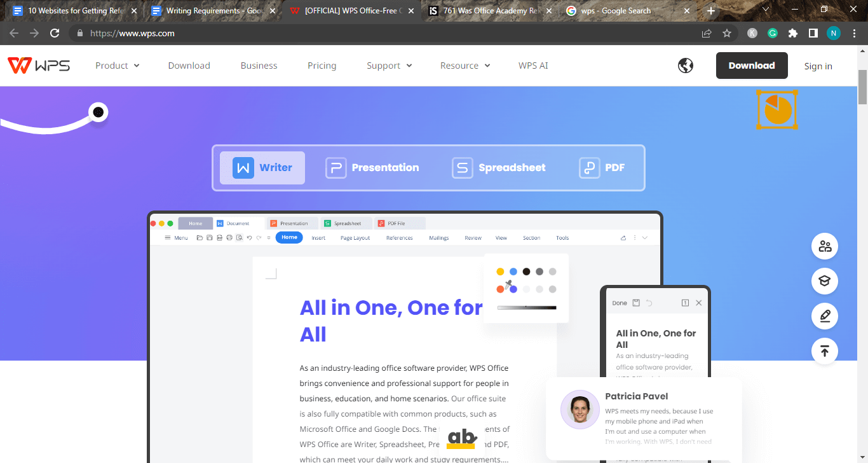Share this page using the share icon
Image resolution: width=868 pixels, height=463 pixels.
point(707,33)
